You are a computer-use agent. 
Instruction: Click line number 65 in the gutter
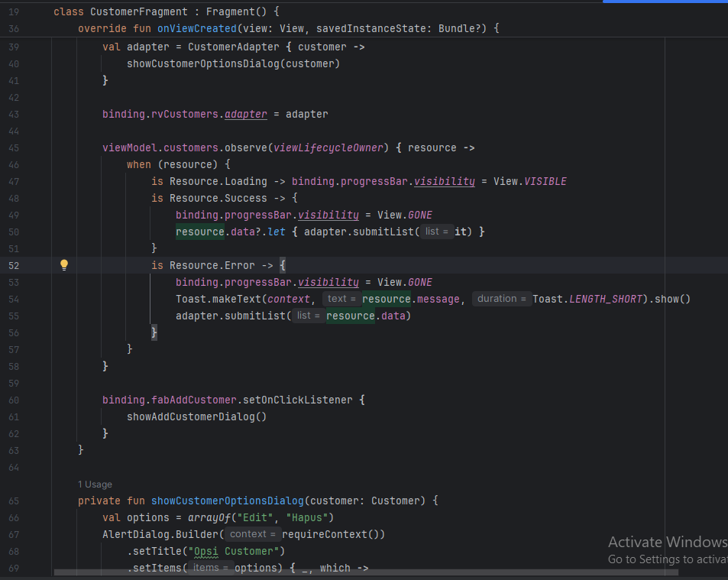pos(14,501)
